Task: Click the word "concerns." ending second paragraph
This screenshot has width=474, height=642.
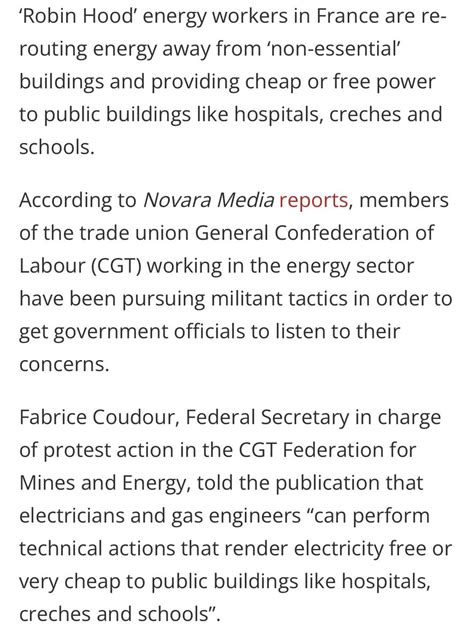Action: (x=64, y=364)
